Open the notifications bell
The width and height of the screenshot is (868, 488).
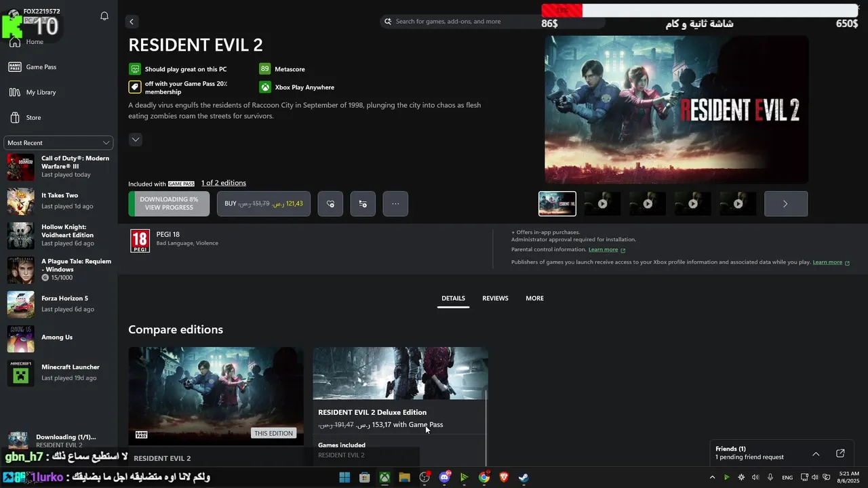click(104, 16)
